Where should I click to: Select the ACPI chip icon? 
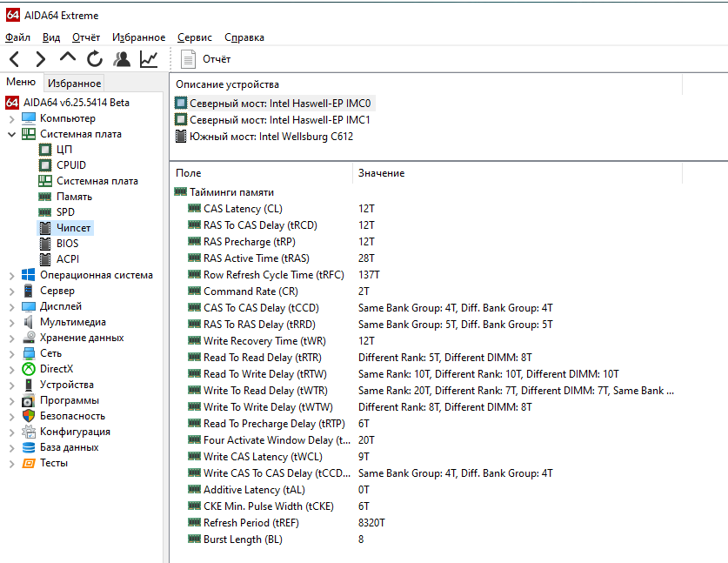pos(45,259)
